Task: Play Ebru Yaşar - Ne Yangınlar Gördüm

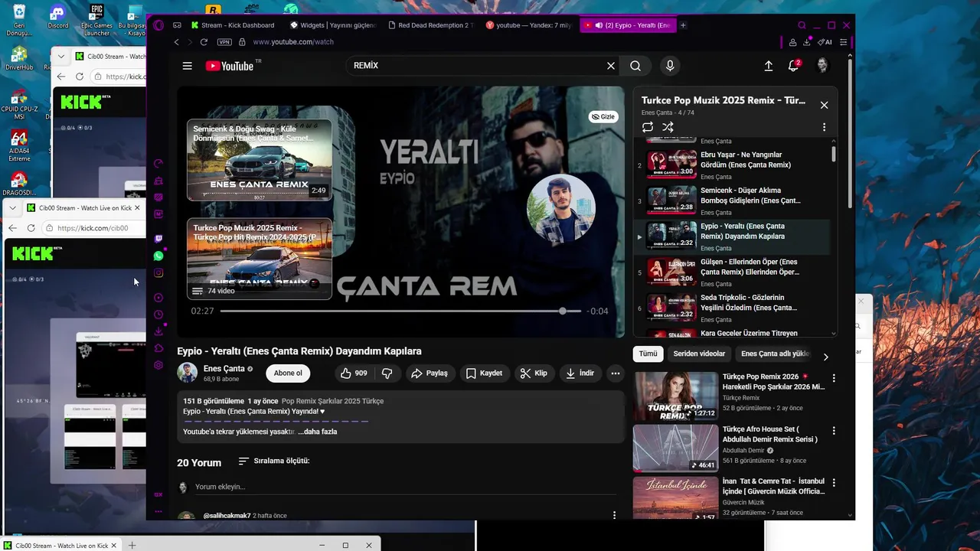Action: click(x=733, y=165)
